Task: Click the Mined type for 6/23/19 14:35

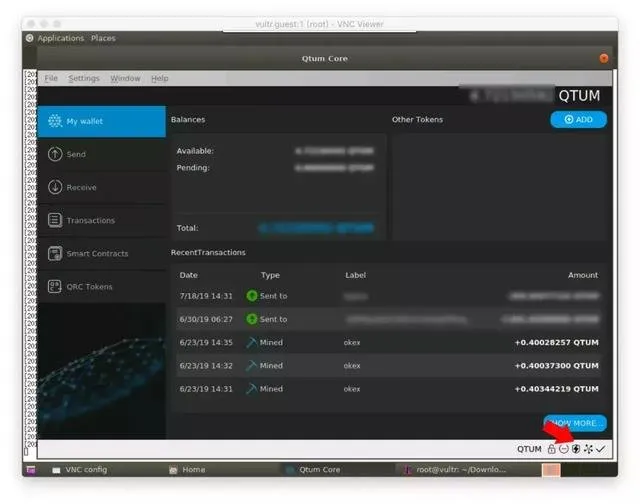Action: click(x=271, y=342)
